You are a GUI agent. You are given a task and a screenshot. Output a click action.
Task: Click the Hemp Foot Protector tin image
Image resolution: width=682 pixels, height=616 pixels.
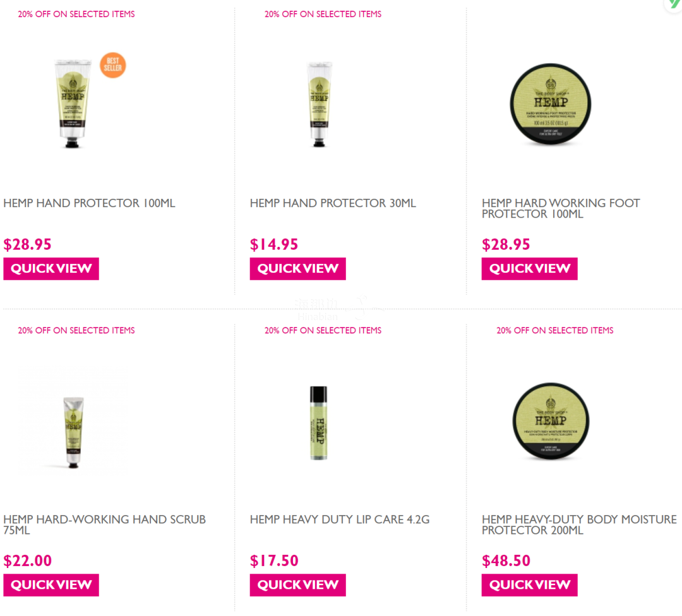click(550, 104)
